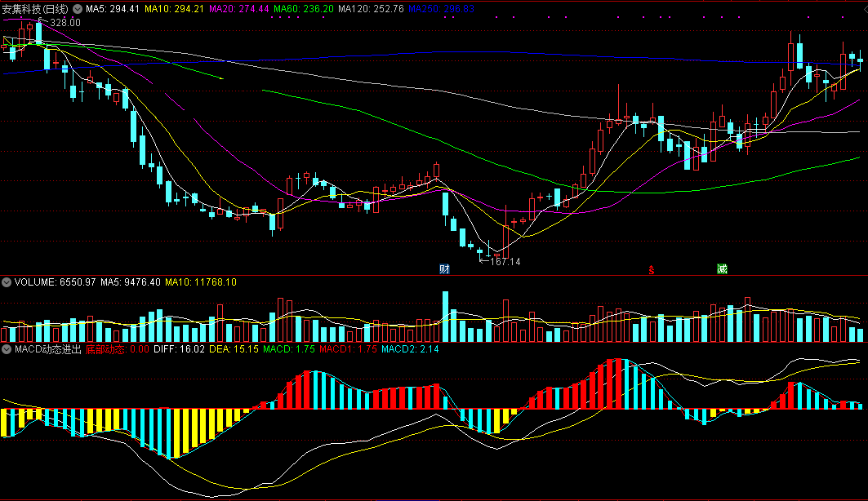
Task: Click the red S signal marker
Action: [x=652, y=270]
